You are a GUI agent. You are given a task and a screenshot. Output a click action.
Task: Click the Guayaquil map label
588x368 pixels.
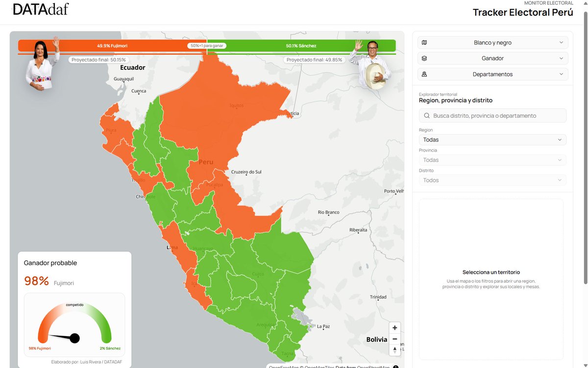tap(123, 79)
